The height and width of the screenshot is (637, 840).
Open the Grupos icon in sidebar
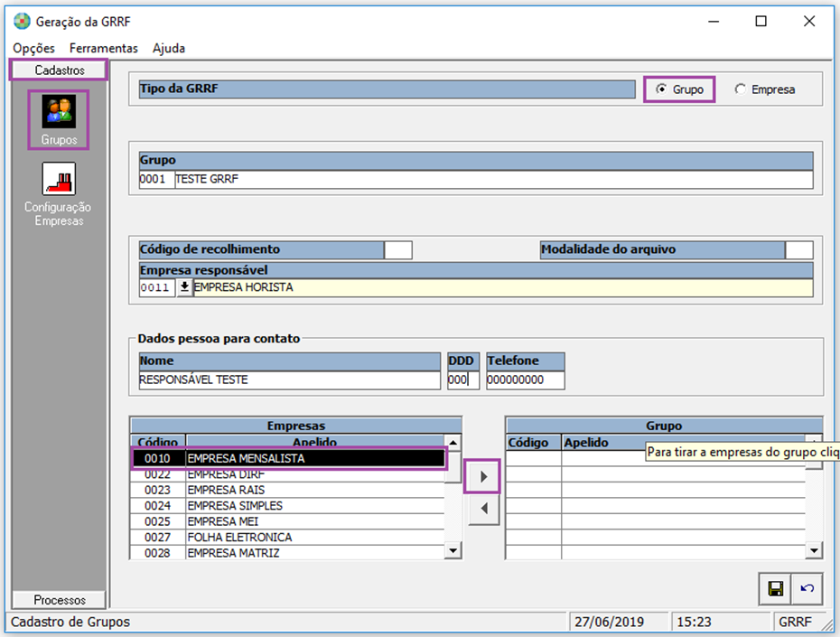coord(59,112)
